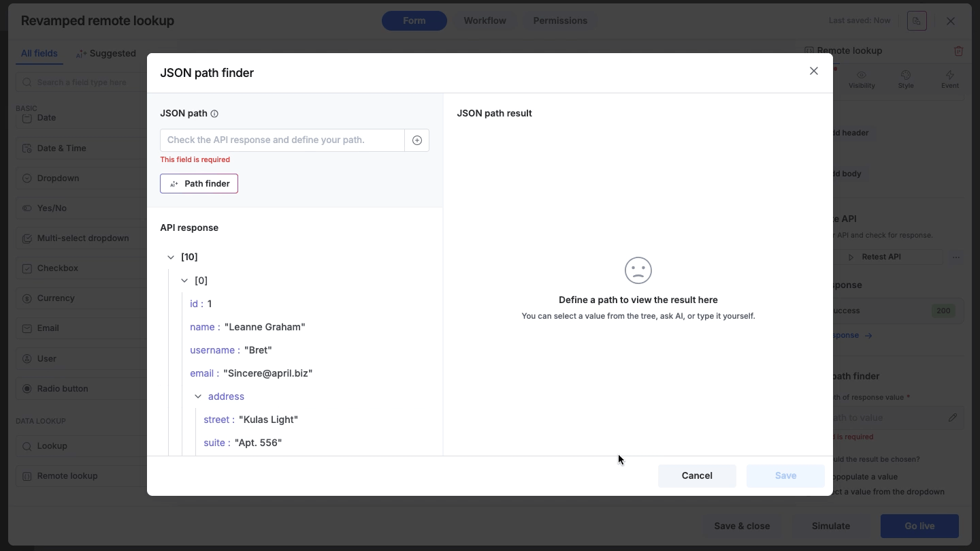This screenshot has width=980, height=551.
Task: Click the 200 status badge
Action: 943,311
